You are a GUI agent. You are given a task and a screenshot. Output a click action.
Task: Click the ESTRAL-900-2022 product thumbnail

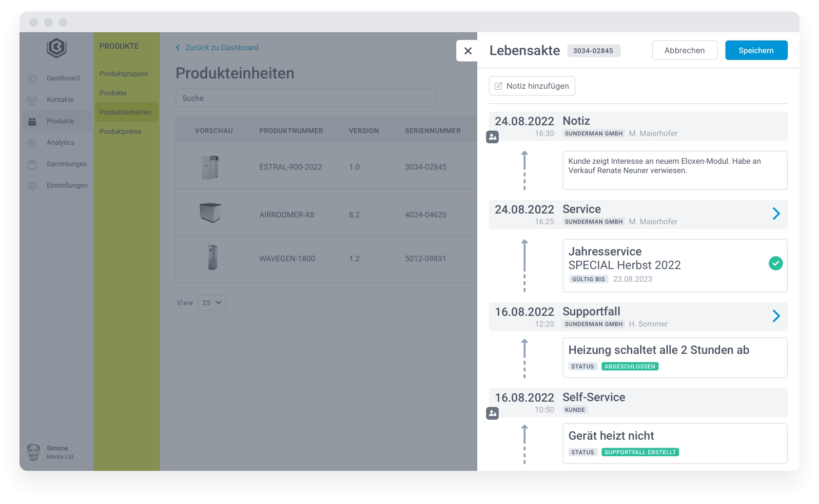[x=210, y=167]
